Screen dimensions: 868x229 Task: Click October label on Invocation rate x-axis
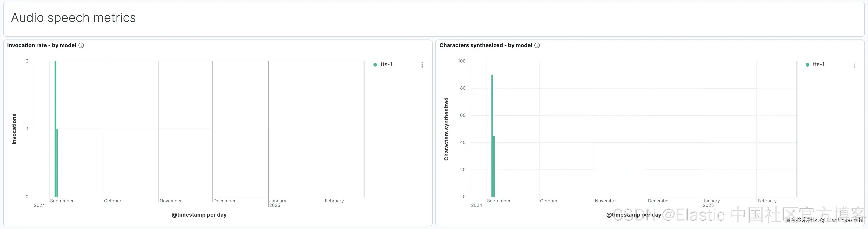click(113, 201)
